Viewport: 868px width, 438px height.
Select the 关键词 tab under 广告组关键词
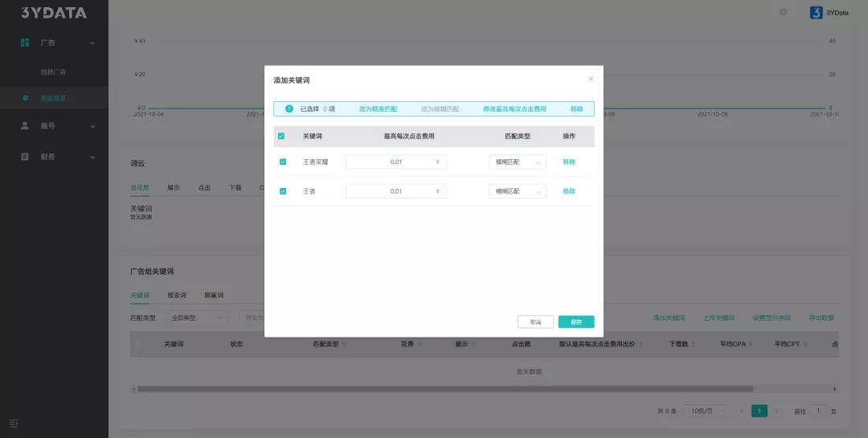[x=140, y=295]
